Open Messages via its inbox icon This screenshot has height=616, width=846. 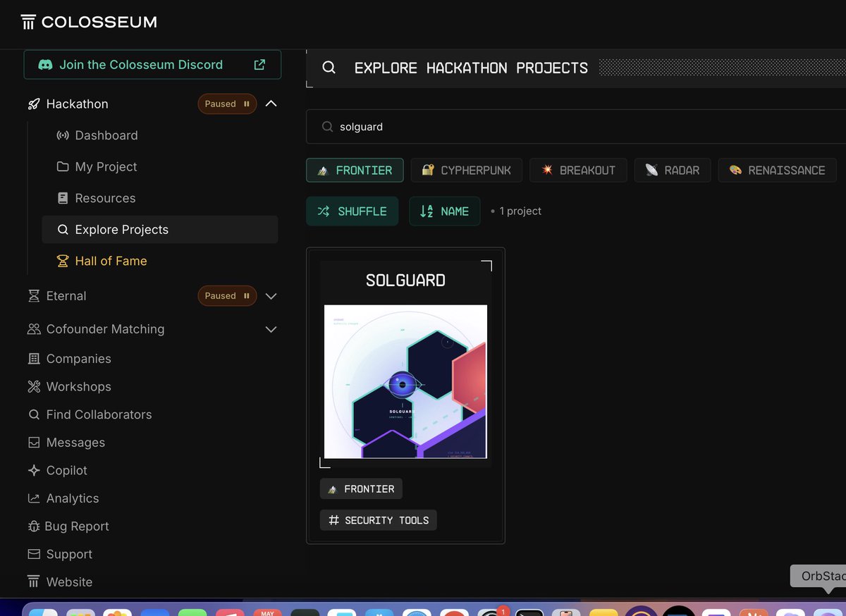pyautogui.click(x=34, y=443)
